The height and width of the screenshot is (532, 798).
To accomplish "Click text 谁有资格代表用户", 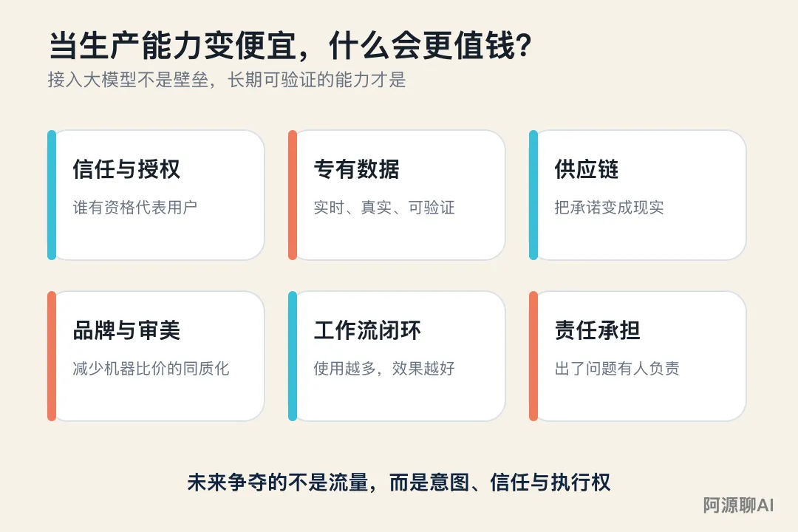I will click(x=135, y=207).
